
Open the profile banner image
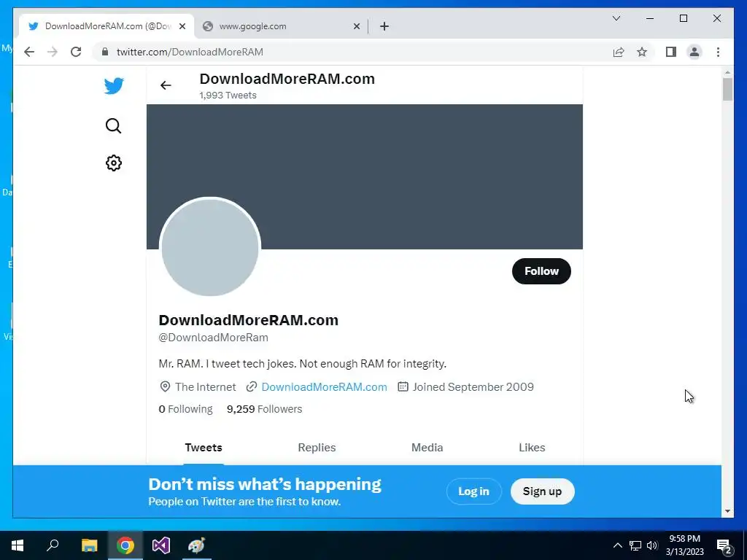[x=365, y=176]
